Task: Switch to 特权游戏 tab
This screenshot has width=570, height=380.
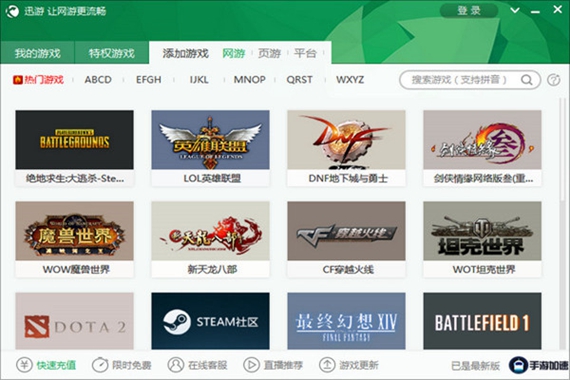Action: point(112,53)
